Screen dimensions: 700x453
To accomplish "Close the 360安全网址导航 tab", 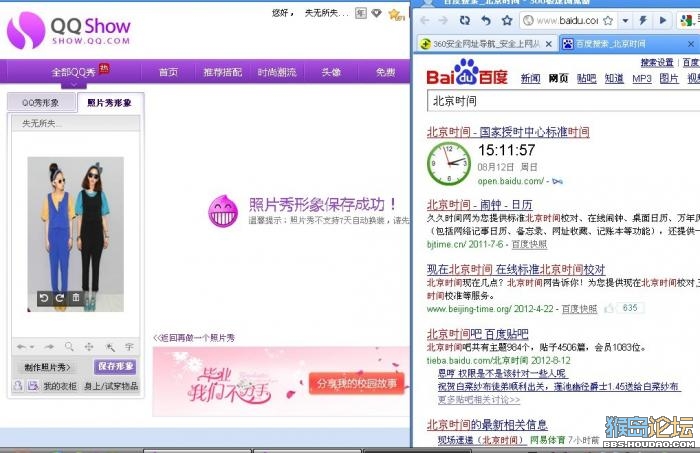I will pyautogui.click(x=549, y=44).
